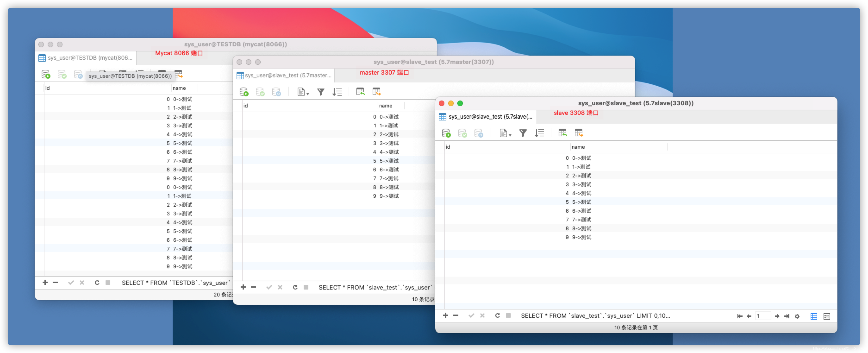Viewport: 868px width, 353px height.
Task: Delete record with minus in master window
Action: coord(253,287)
